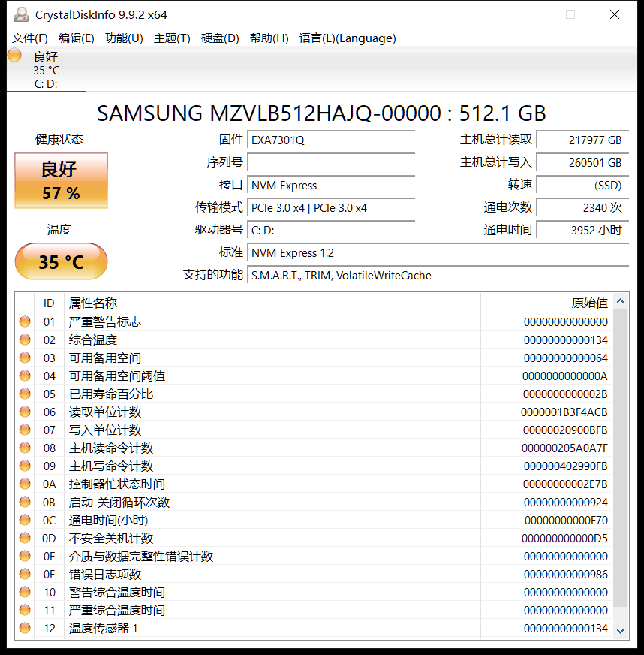
Task: Click the transfer mode field PCIe 3.0 x4
Action: [x=331, y=207]
